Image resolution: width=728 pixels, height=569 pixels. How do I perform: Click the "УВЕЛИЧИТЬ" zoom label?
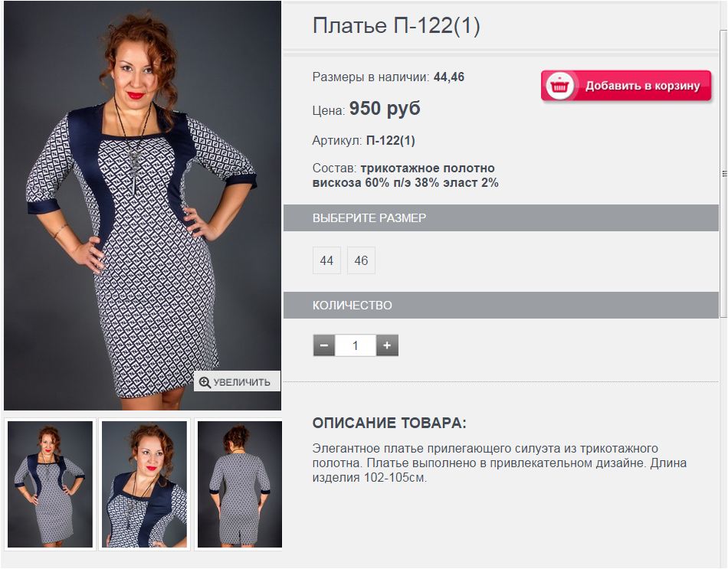coord(242,382)
